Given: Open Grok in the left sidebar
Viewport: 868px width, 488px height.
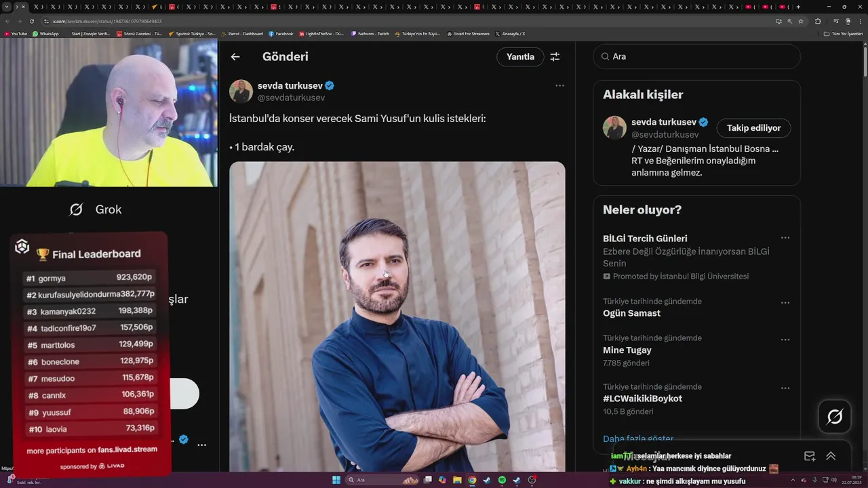Looking at the screenshot, I should [96, 209].
